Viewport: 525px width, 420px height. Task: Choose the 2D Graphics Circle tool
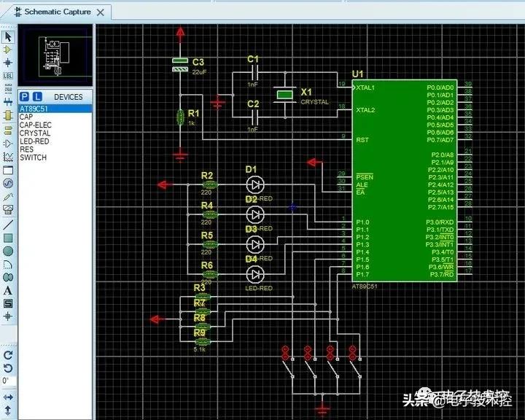pyautogui.click(x=8, y=251)
